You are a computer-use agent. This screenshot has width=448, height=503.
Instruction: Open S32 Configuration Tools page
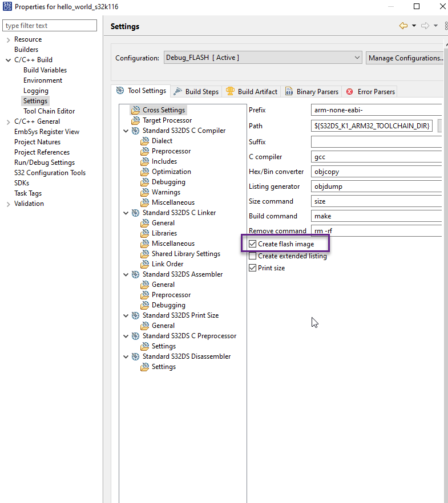pos(50,173)
